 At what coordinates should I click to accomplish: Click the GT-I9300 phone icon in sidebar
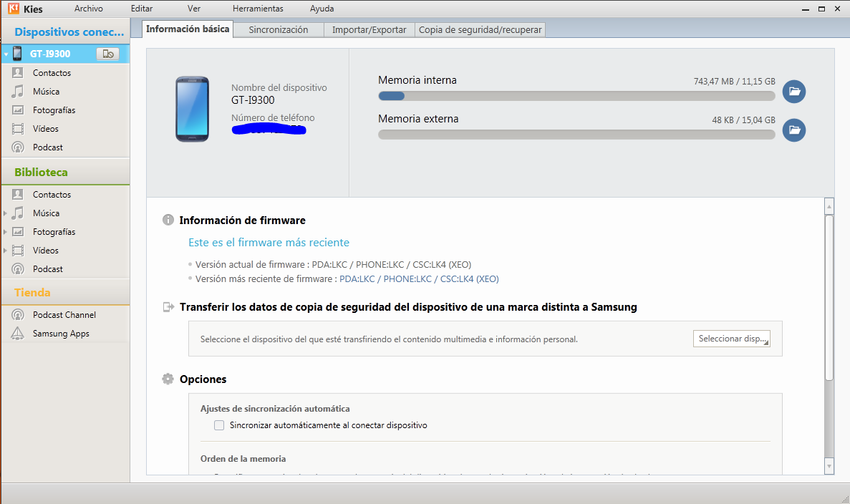click(17, 53)
